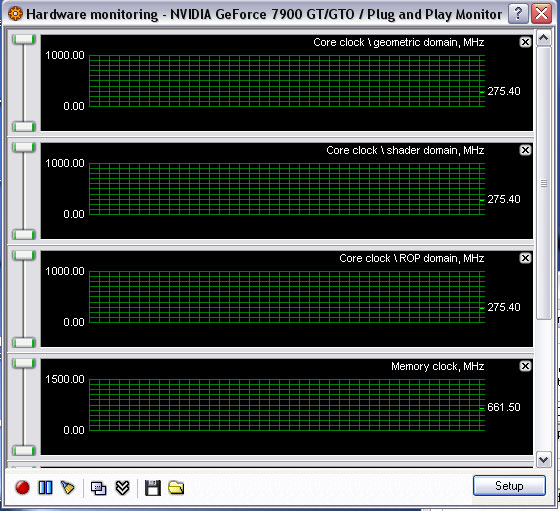Screen dimensions: 560x511
Task: Click the 'Core clock \ ROP domain, MHz' label
Action: point(411,258)
